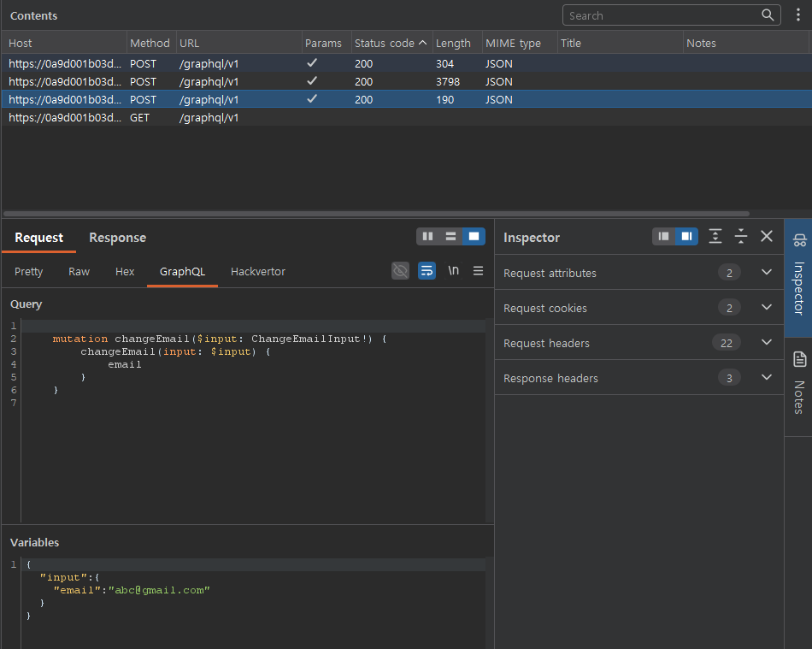Select the GET /graphql/v1 row

(209, 118)
